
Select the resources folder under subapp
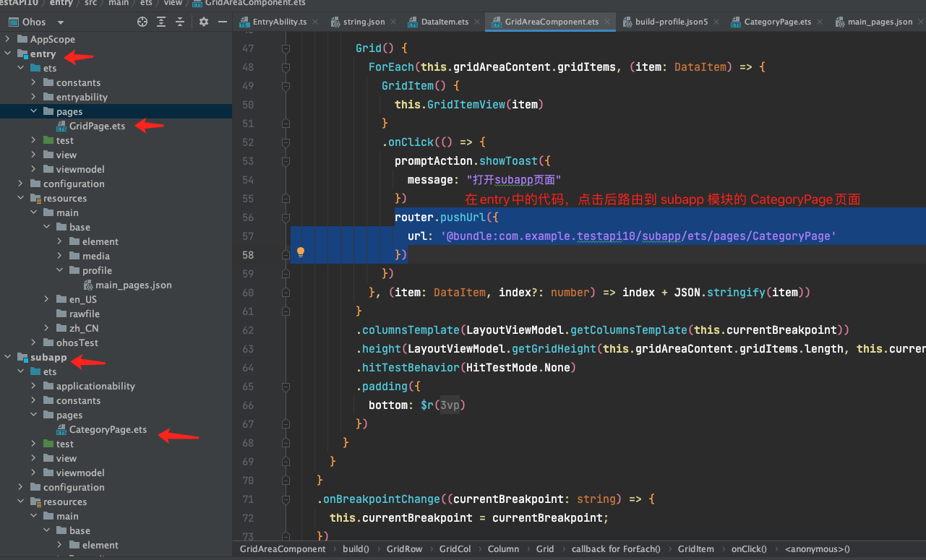(x=65, y=501)
